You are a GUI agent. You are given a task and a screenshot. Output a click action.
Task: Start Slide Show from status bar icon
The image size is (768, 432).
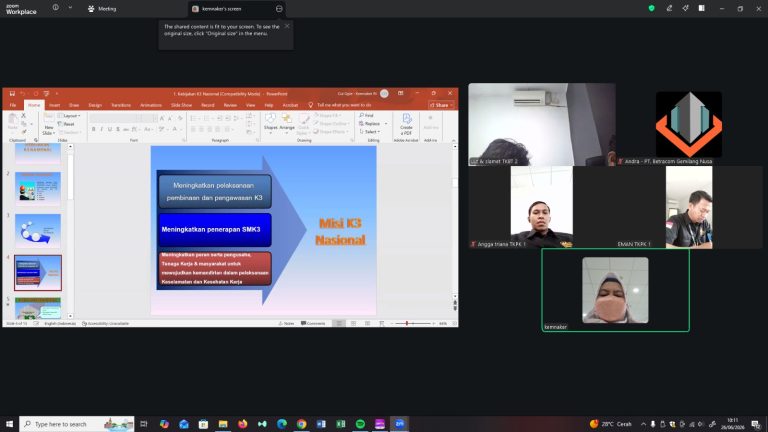[381, 324]
